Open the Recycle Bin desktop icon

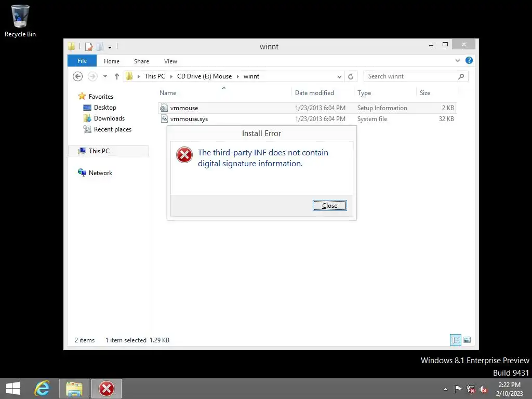[20, 21]
